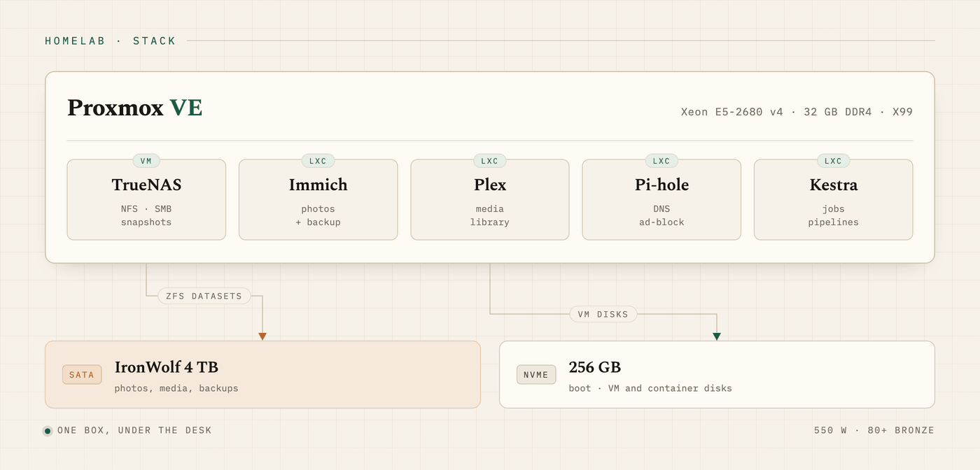Click the Proxmox VE heading
This screenshot has height=470, width=980.
coord(135,108)
